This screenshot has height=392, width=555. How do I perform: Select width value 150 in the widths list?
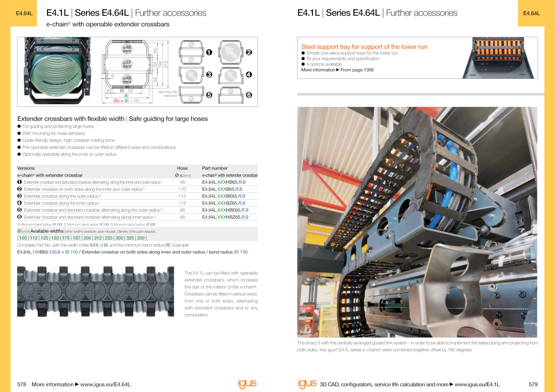click(x=55, y=238)
